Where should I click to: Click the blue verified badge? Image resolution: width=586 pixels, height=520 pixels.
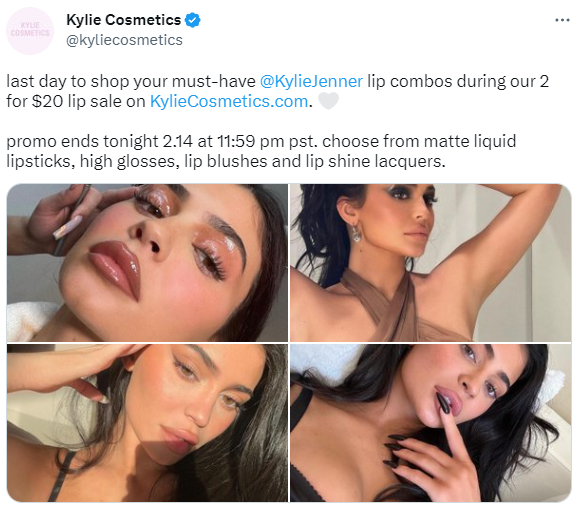click(193, 20)
